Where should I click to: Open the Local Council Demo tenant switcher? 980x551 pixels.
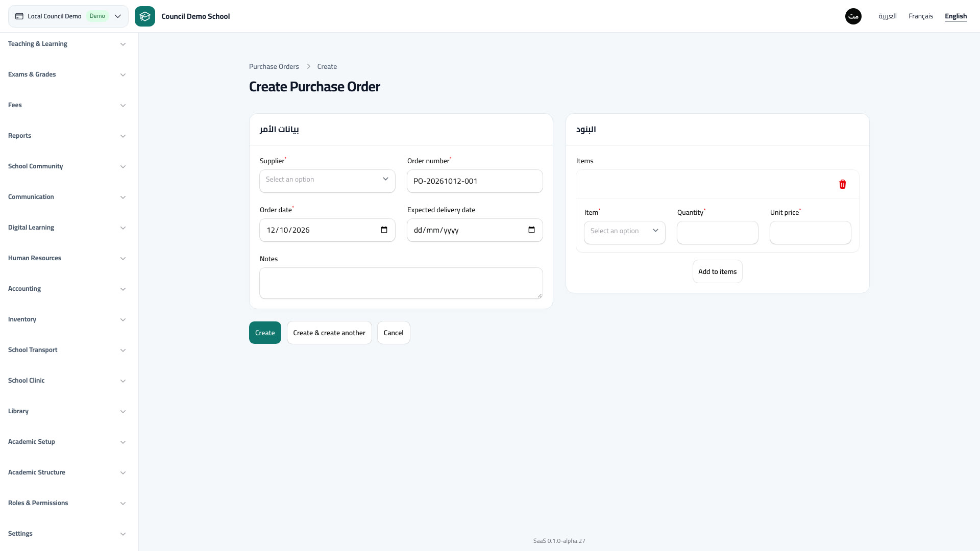tap(68, 16)
